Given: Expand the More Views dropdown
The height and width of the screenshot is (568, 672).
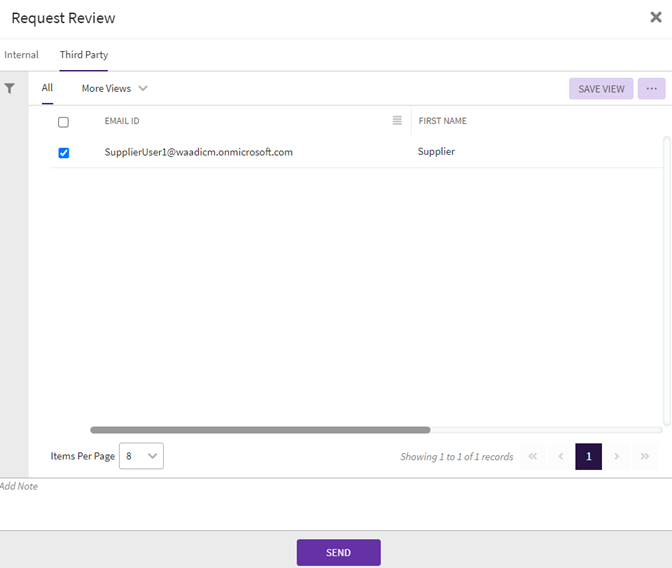Looking at the screenshot, I should coord(114,89).
